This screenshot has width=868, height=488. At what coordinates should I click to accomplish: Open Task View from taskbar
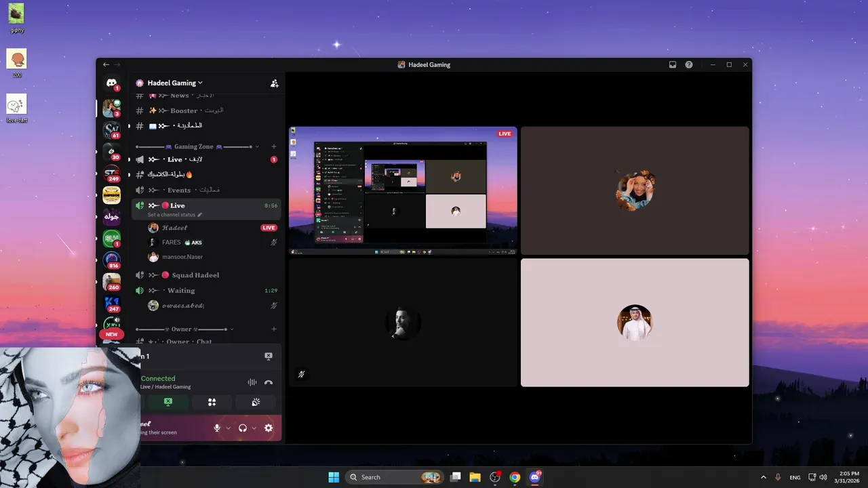click(456, 477)
